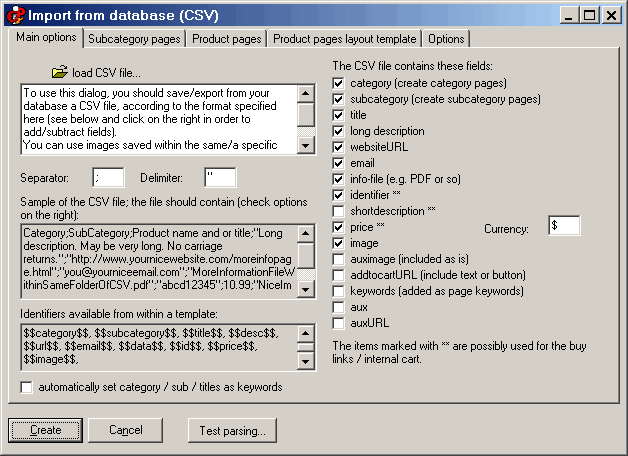Uncheck the category (create category pages) checkbox
The image size is (628, 456).
point(339,83)
